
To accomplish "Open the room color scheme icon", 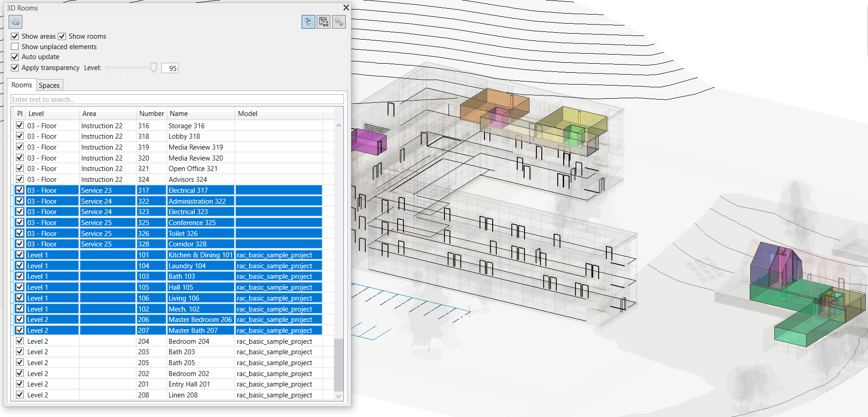I will click(323, 22).
